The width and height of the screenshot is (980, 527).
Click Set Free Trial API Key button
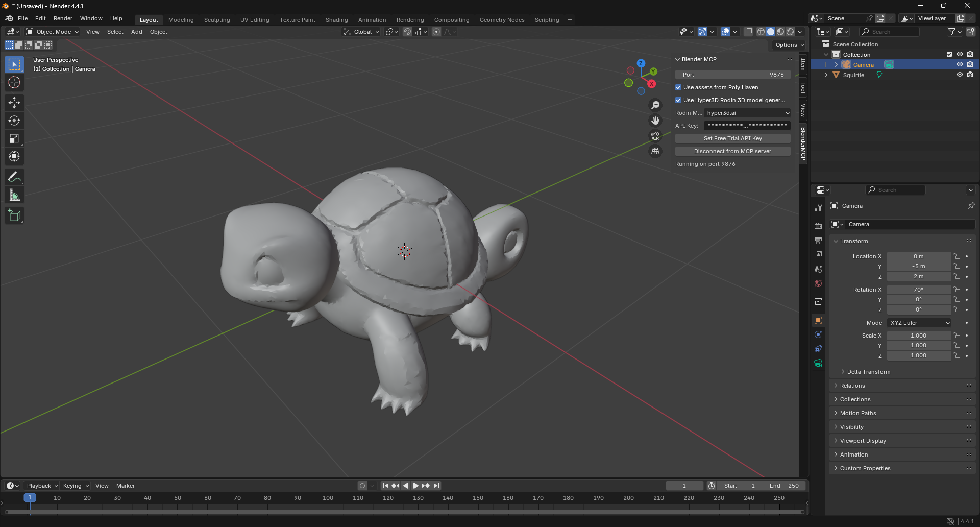pyautogui.click(x=732, y=138)
